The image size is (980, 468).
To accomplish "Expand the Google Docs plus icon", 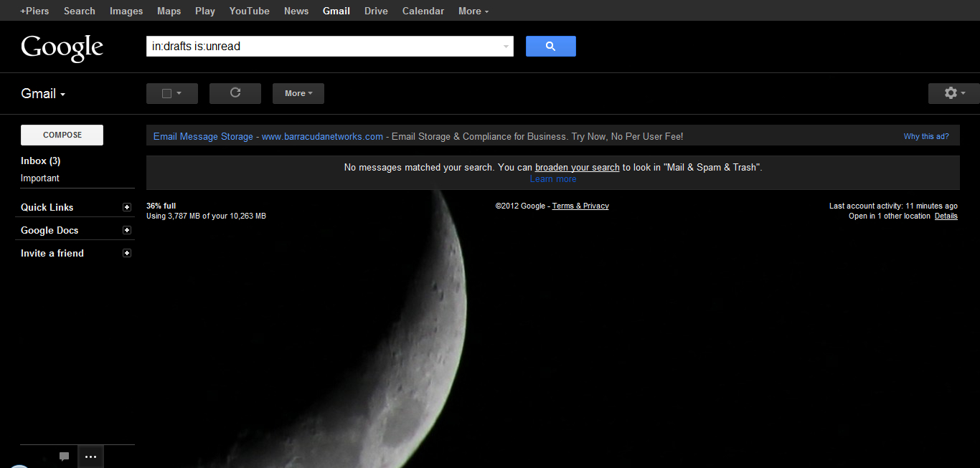I will [127, 230].
